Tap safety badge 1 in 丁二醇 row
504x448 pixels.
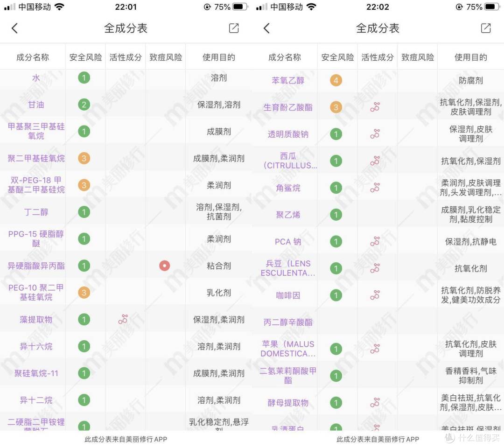point(84,212)
